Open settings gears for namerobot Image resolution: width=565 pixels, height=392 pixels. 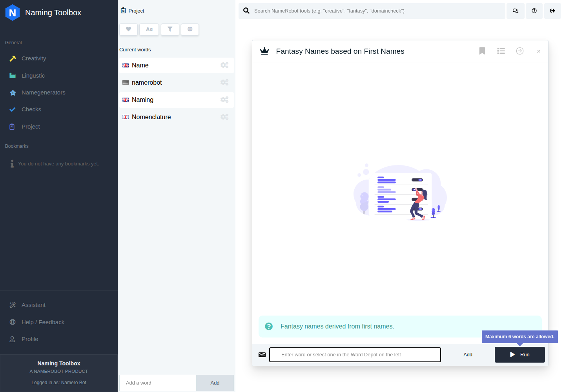pos(224,83)
